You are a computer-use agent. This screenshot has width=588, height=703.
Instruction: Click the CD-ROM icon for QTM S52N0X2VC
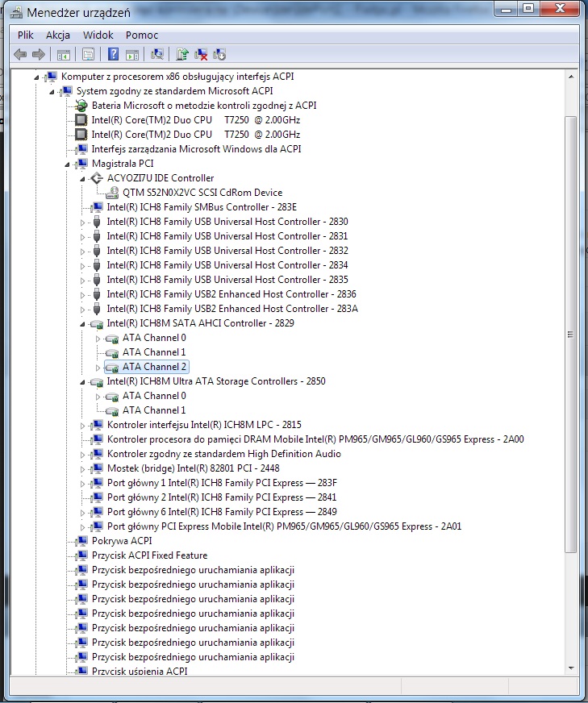click(x=112, y=193)
